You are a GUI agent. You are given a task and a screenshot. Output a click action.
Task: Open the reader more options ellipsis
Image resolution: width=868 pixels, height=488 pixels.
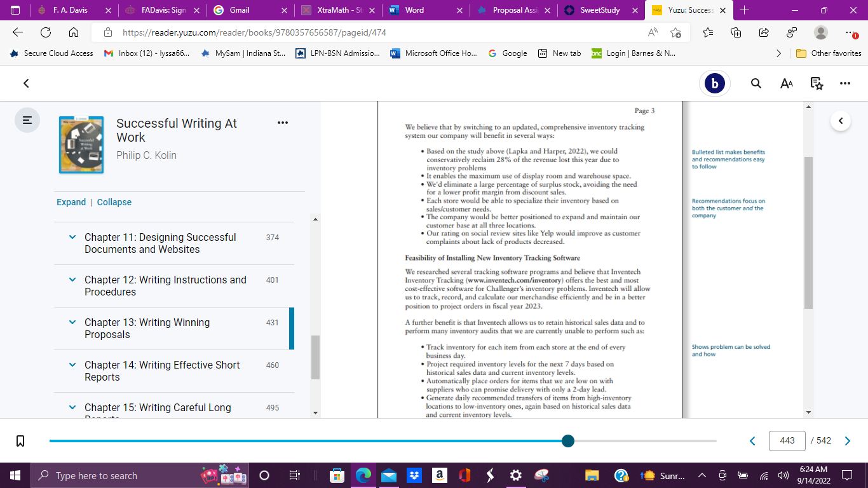(x=845, y=83)
